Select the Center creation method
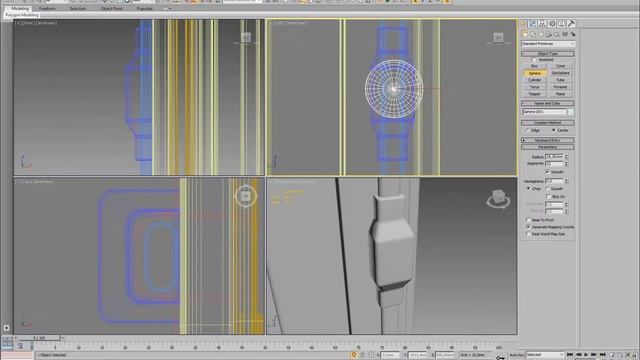The width and height of the screenshot is (640, 360). pos(554,130)
